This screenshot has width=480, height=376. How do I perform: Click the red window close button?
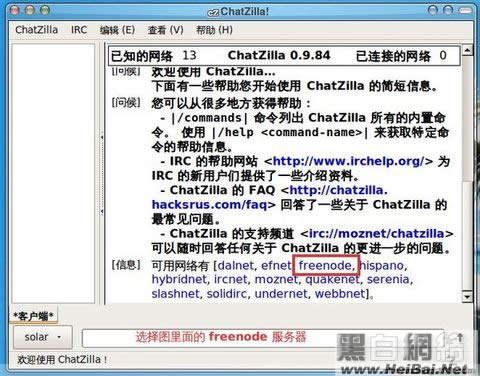coord(14,10)
